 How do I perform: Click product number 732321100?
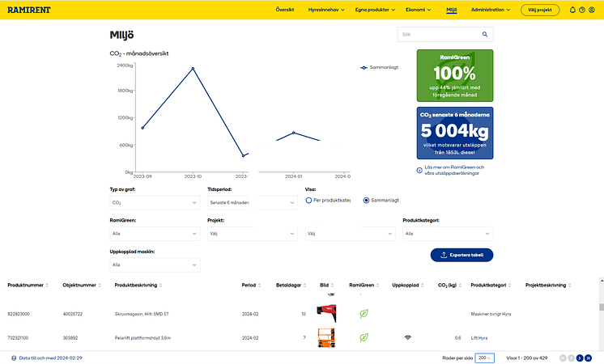[18, 338]
